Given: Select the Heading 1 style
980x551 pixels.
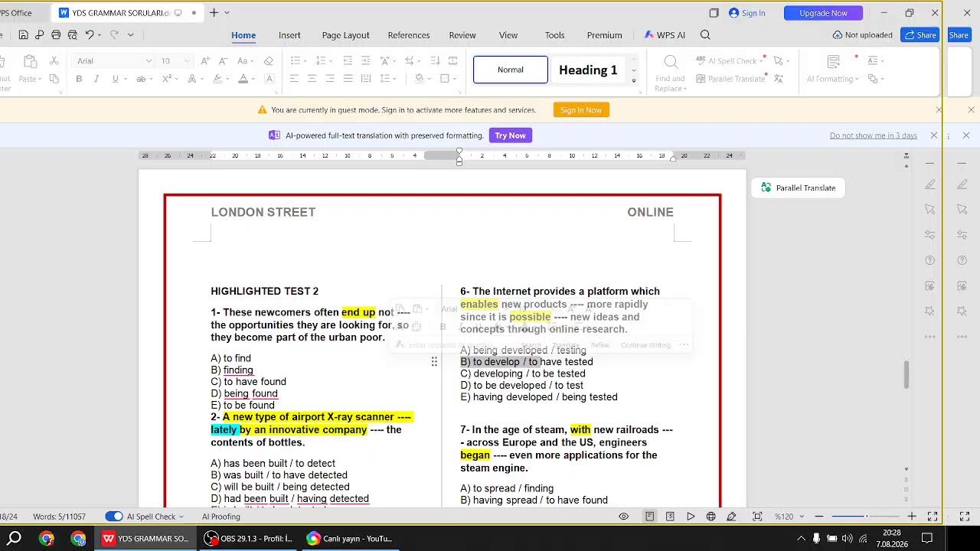Looking at the screenshot, I should [x=588, y=70].
